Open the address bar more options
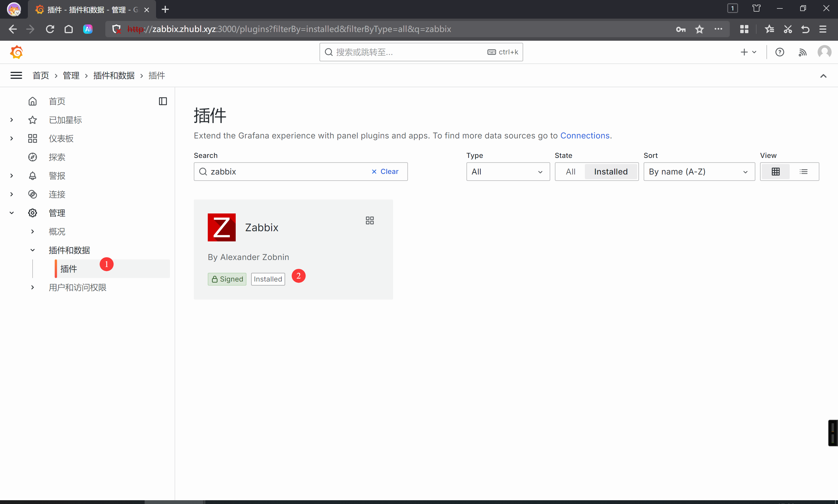 718,29
